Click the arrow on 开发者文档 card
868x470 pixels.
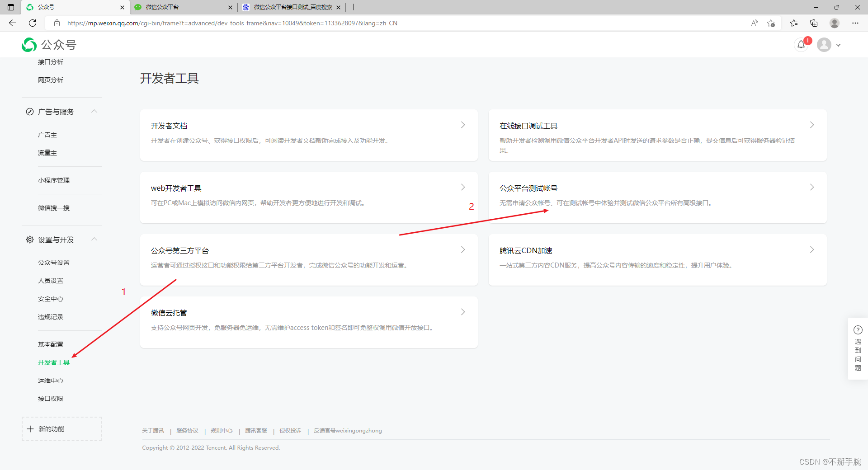(463, 125)
